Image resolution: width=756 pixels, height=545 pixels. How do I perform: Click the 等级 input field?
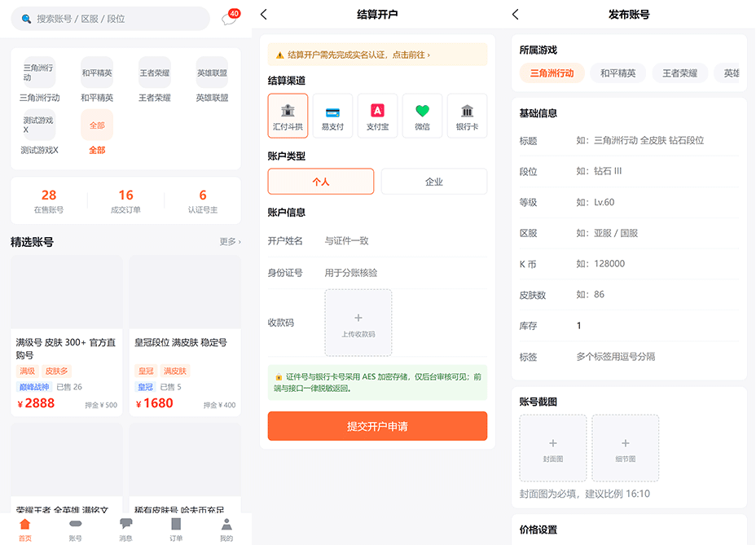tap(657, 202)
